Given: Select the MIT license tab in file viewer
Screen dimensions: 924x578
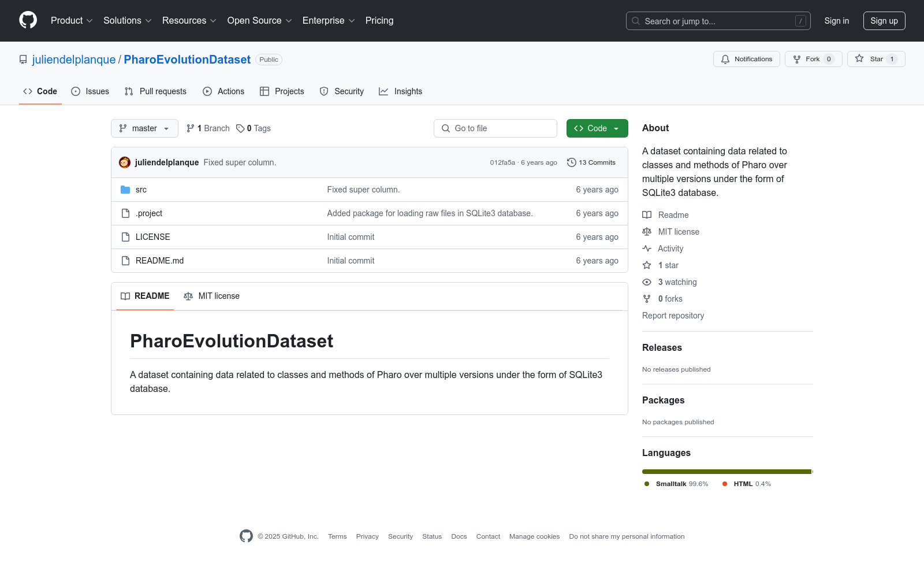Looking at the screenshot, I should (x=211, y=296).
